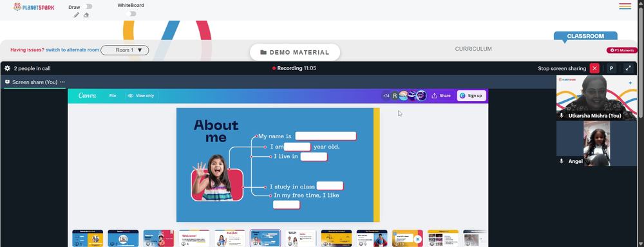Stop screen sharing with red X button
This screenshot has width=644, height=247.
594,69
